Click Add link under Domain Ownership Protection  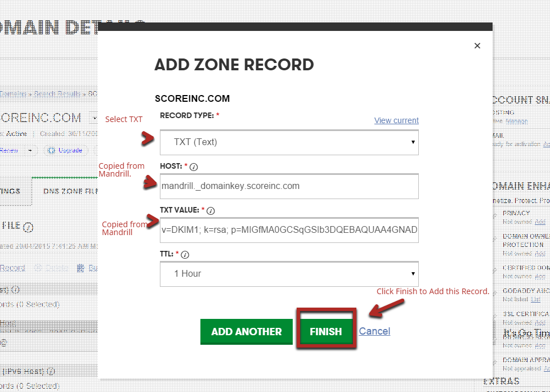point(540,253)
